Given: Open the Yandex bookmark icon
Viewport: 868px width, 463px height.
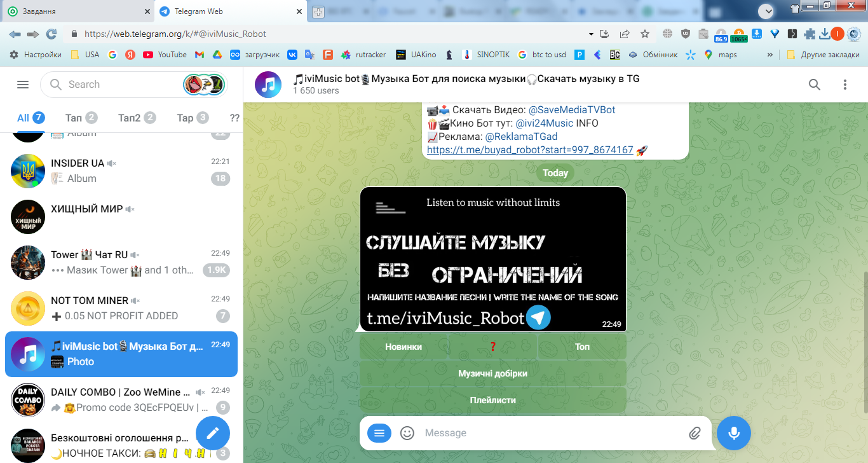Looking at the screenshot, I should 130,55.
